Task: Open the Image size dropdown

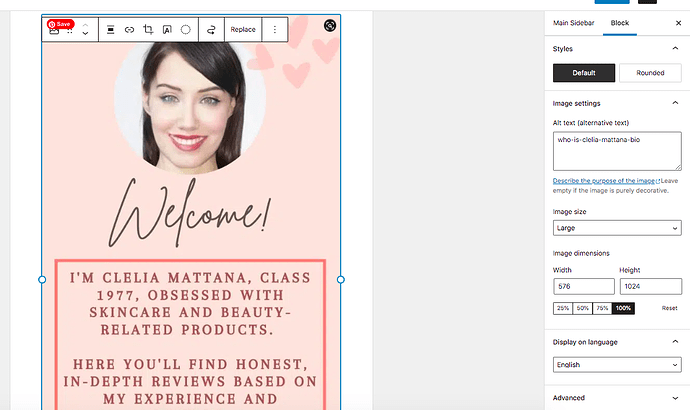Action: tap(616, 228)
